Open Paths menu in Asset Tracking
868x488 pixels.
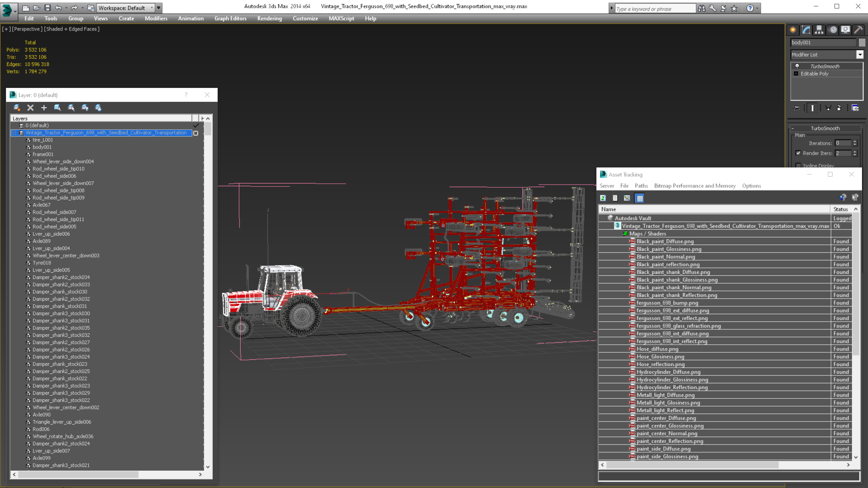pyautogui.click(x=641, y=186)
